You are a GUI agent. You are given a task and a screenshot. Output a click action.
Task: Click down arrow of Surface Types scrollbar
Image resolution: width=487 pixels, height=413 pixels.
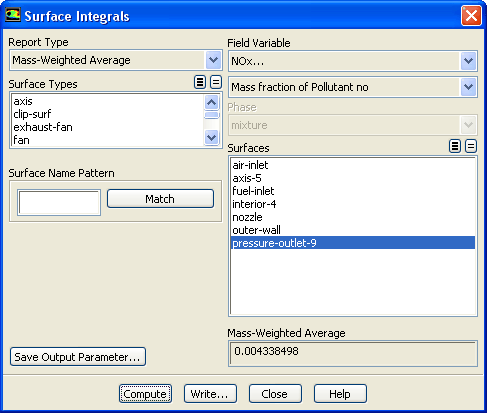[211, 137]
